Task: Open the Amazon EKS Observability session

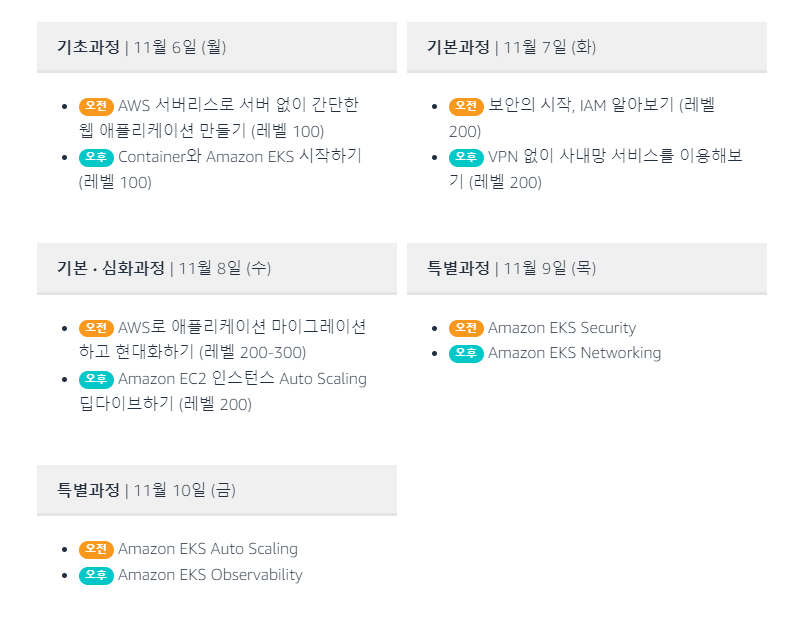Action: tap(210, 575)
